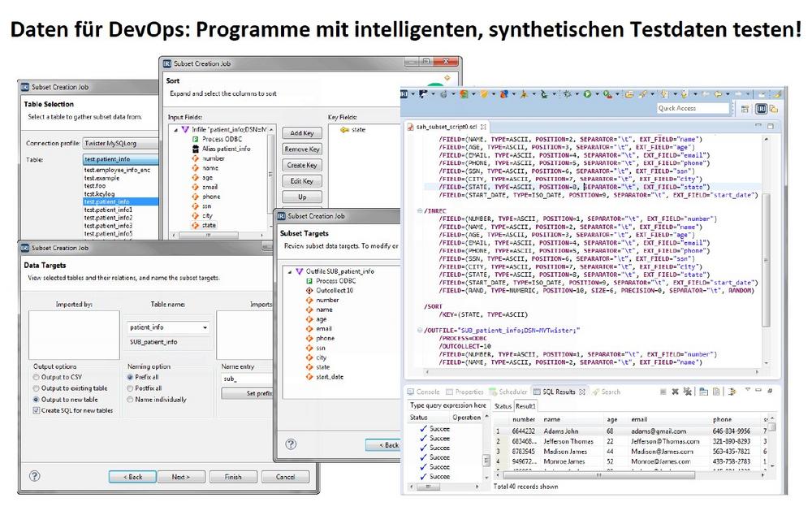Click the help icon in Data Targets dialog
Screen dimensions: 812x511
pos(34,476)
